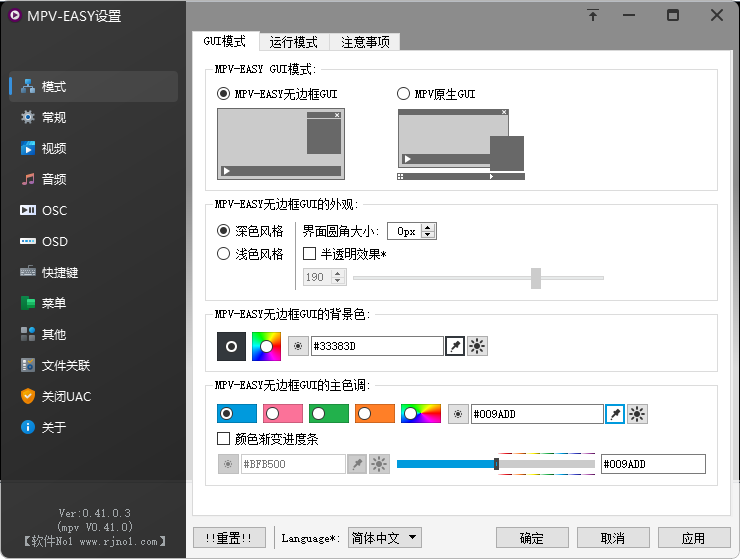Open the 菜单 menu settings section
740x559 pixels.
[x=93, y=303]
